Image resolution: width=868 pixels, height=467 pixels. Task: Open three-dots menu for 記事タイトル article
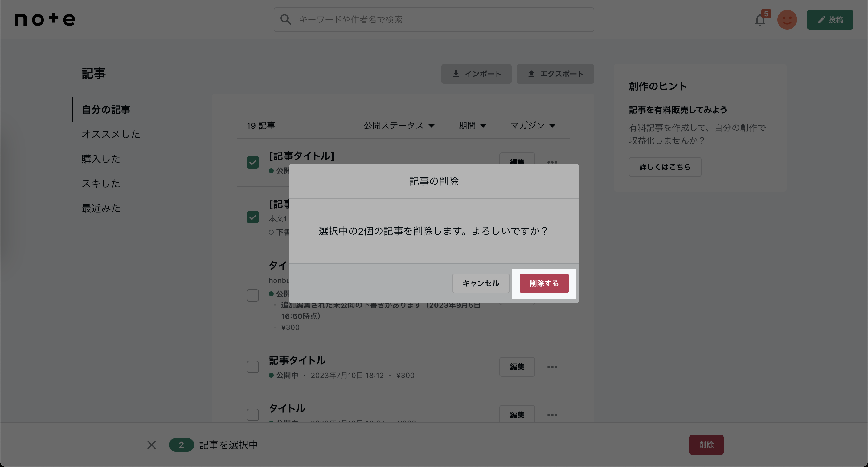[552, 367]
